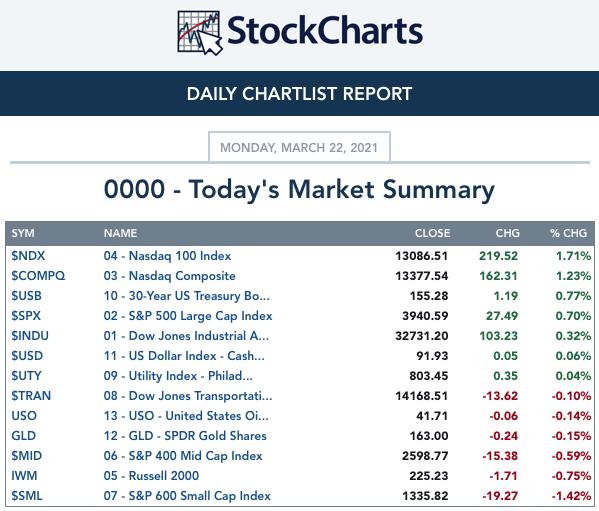The image size is (599, 511).
Task: Select the 04 - Nasdaq 100 Index link
Action: click(167, 256)
